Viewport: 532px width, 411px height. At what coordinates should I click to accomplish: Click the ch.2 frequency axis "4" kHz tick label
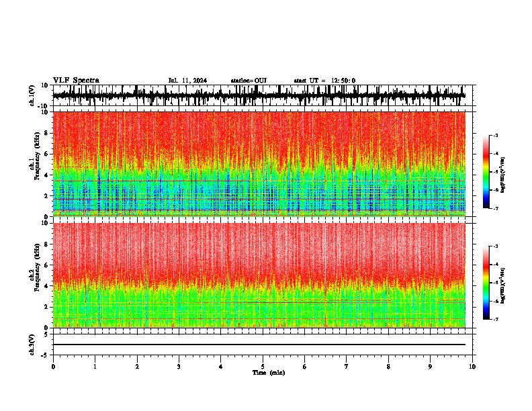click(46, 286)
